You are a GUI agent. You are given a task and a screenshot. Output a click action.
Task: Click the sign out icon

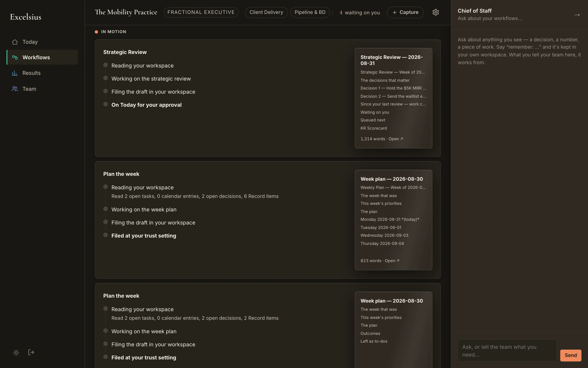pyautogui.click(x=31, y=352)
